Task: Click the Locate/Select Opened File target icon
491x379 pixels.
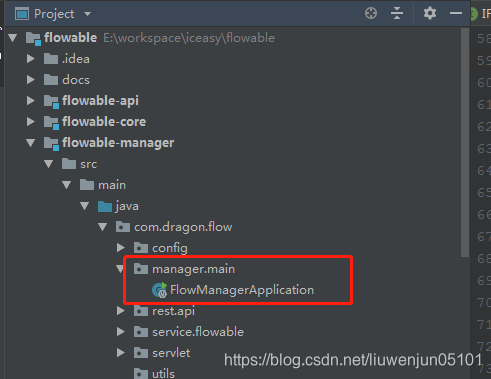Action: (x=371, y=13)
